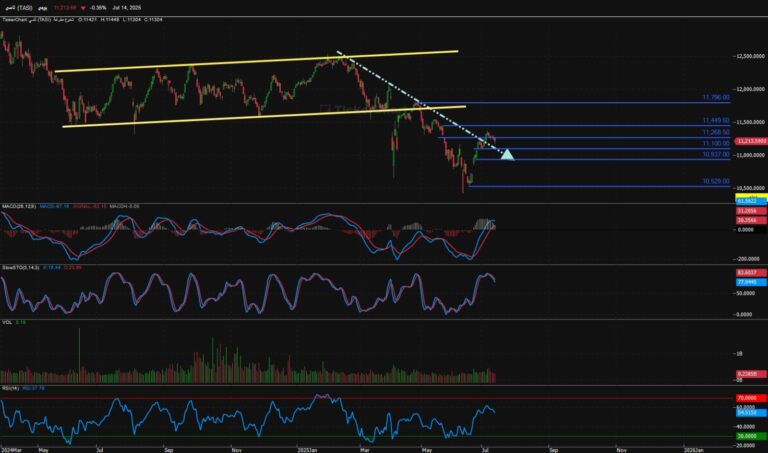Click the green 30.0000 RSI level tag
The image size is (768, 453).
[x=751, y=436]
